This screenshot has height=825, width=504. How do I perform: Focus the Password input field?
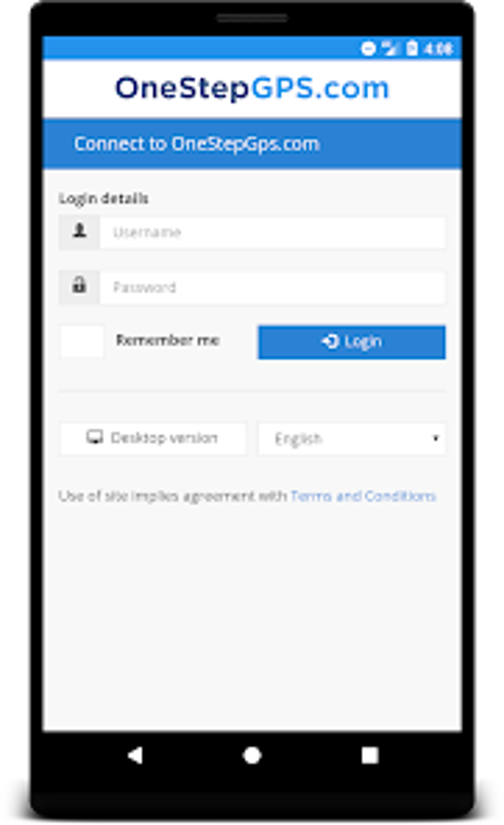pyautogui.click(x=272, y=287)
